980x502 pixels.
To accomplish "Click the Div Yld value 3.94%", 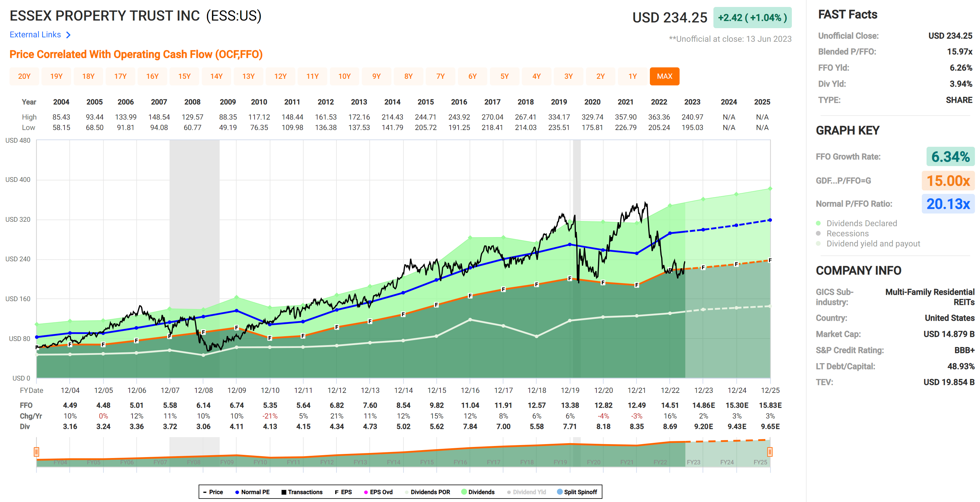I will click(961, 84).
